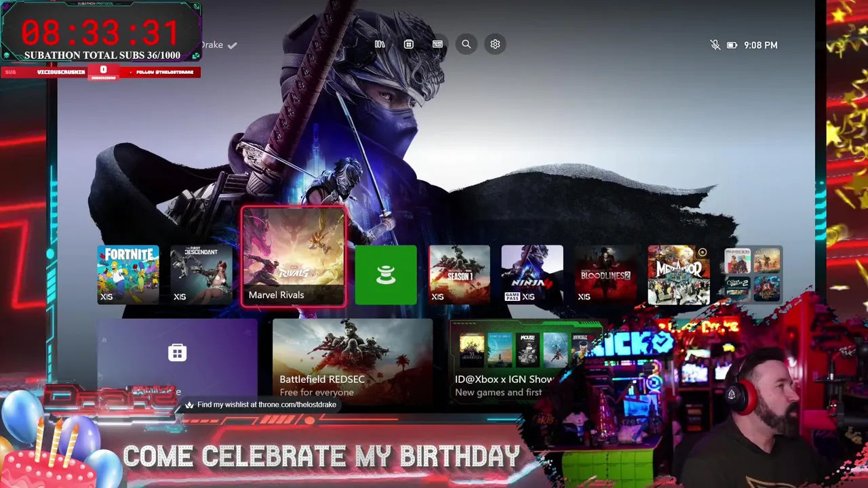Click the muted microphone status icon

(715, 45)
